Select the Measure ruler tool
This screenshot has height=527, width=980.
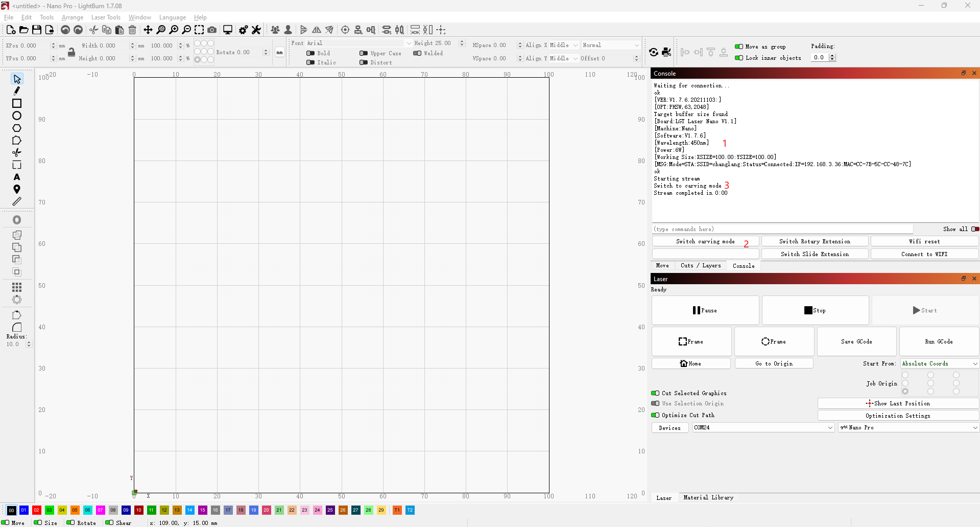coord(16,201)
